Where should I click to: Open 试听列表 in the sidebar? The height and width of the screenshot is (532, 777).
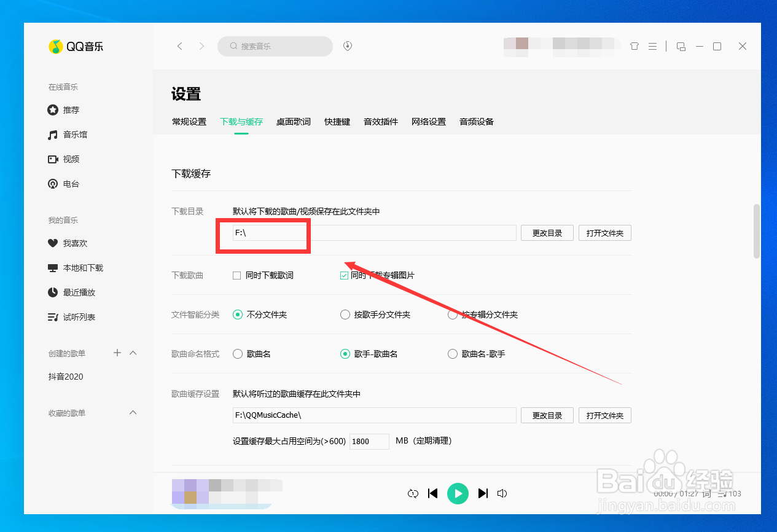coord(72,317)
